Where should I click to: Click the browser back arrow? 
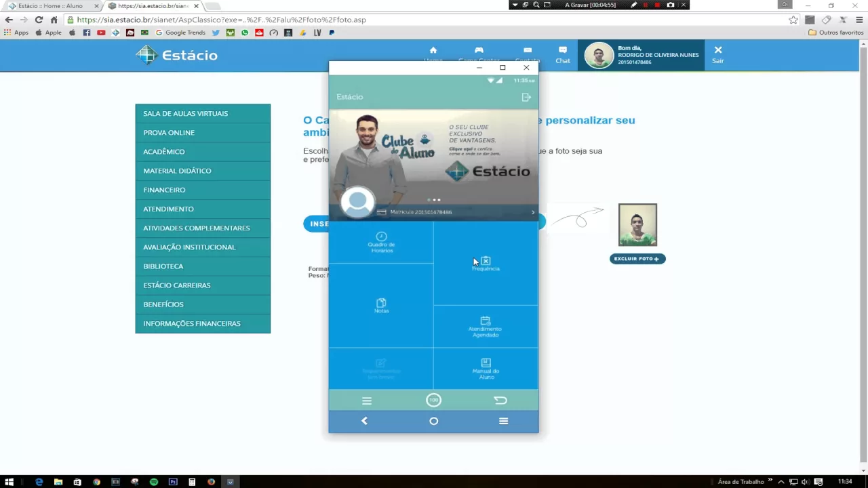pos(9,20)
